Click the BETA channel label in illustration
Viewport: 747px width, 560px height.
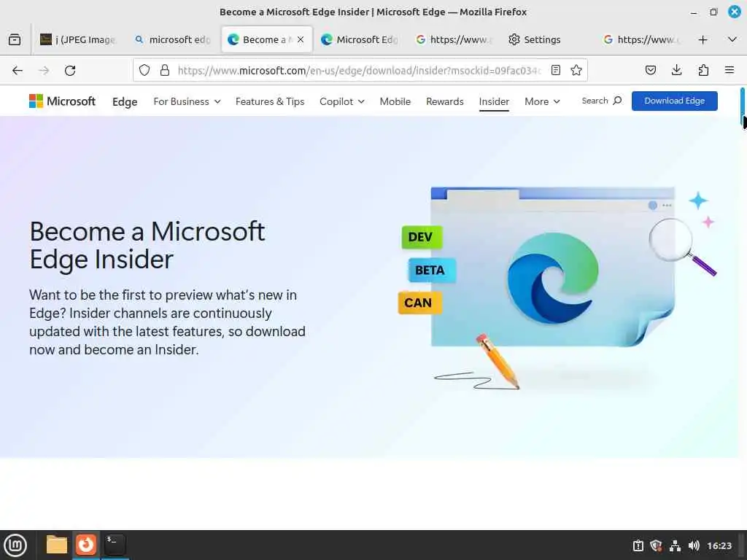(x=430, y=270)
